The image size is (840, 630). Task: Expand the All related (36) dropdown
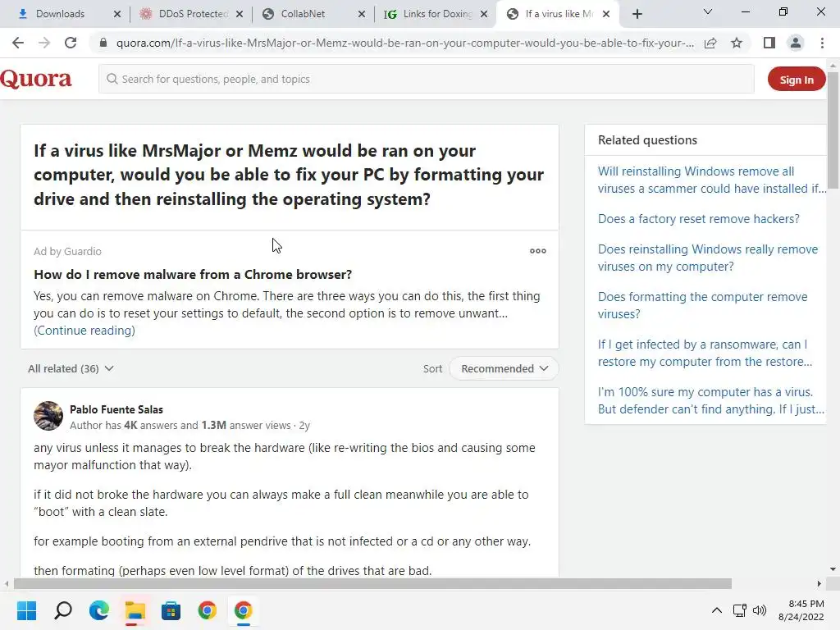pyautogui.click(x=71, y=368)
